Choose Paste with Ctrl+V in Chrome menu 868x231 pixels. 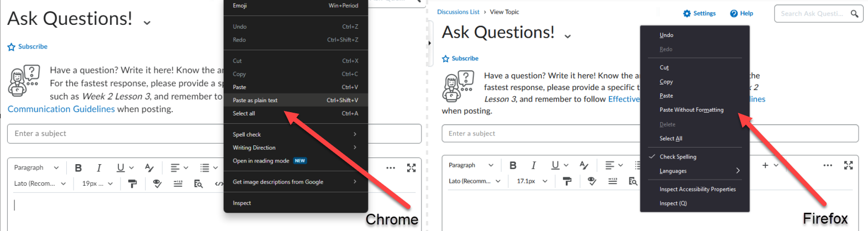coord(296,87)
